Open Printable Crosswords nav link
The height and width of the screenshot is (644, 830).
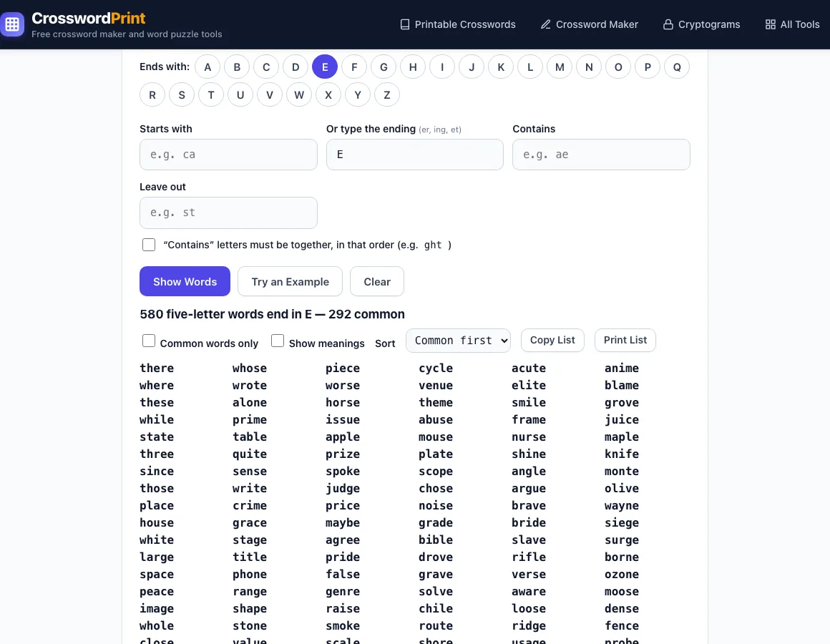[458, 24]
